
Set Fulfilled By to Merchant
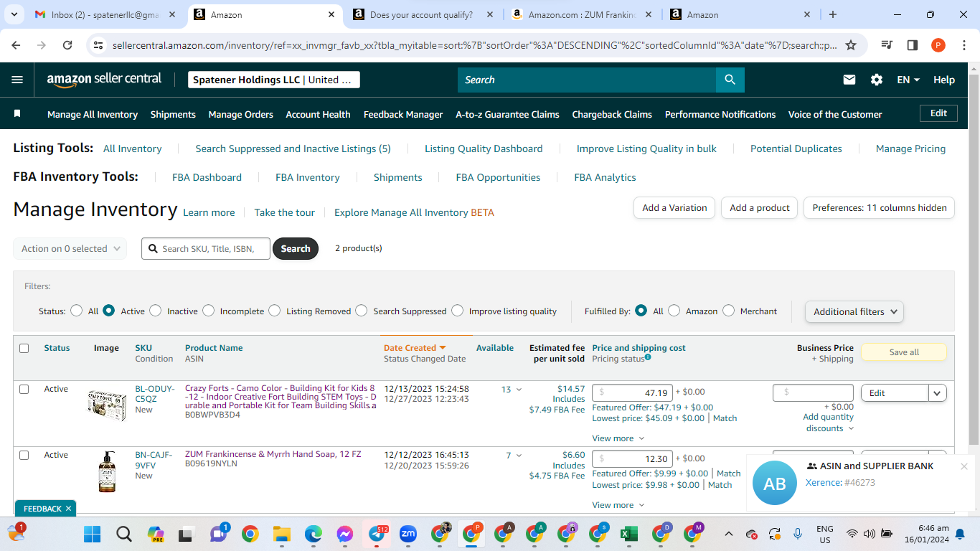point(728,311)
